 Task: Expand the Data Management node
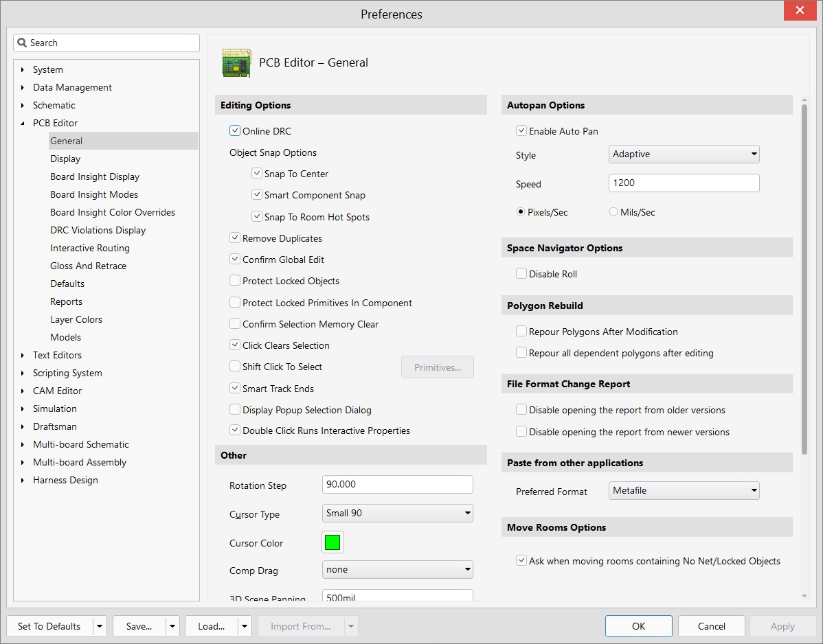click(23, 87)
